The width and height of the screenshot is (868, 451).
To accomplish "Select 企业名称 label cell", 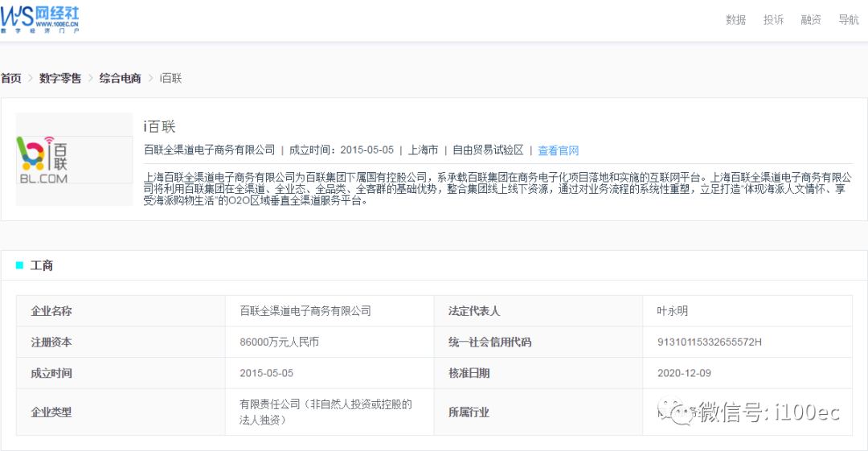I will point(121,311).
